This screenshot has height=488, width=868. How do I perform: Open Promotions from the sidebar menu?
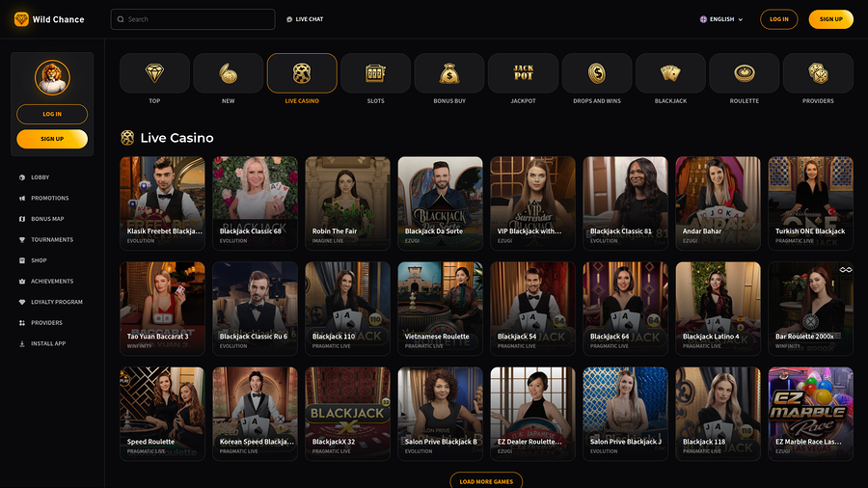(x=50, y=198)
